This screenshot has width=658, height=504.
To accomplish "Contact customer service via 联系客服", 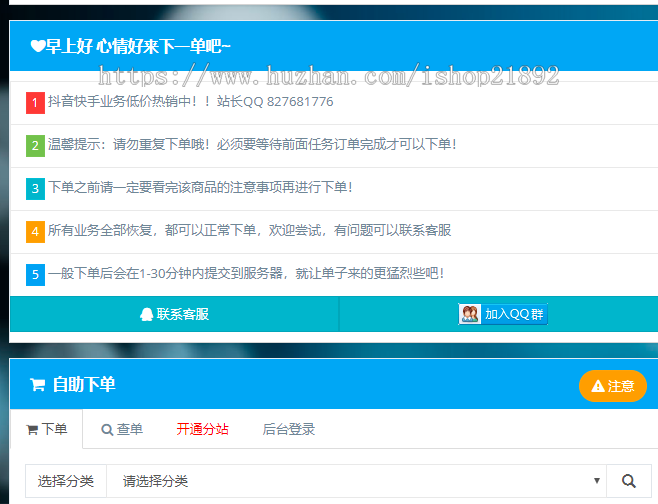I will pyautogui.click(x=174, y=314).
